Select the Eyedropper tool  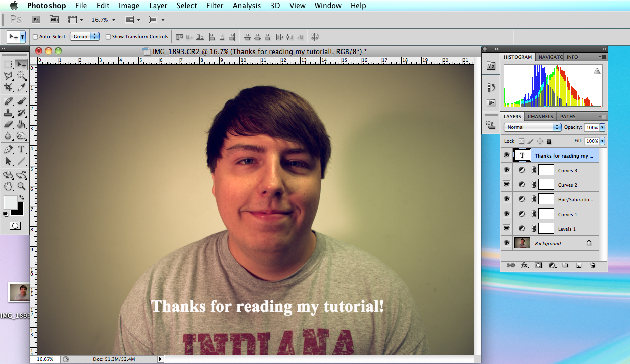[x=21, y=87]
